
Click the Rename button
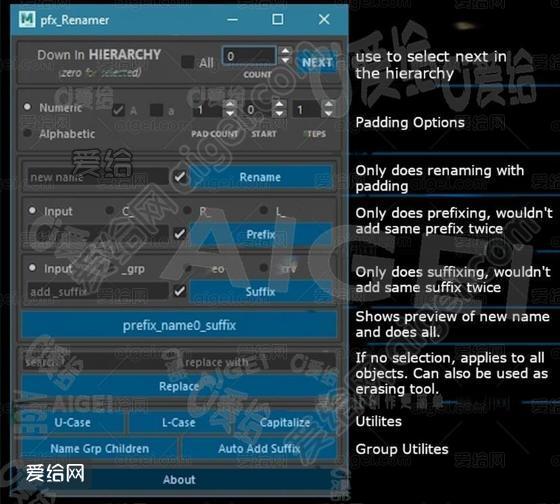click(260, 177)
